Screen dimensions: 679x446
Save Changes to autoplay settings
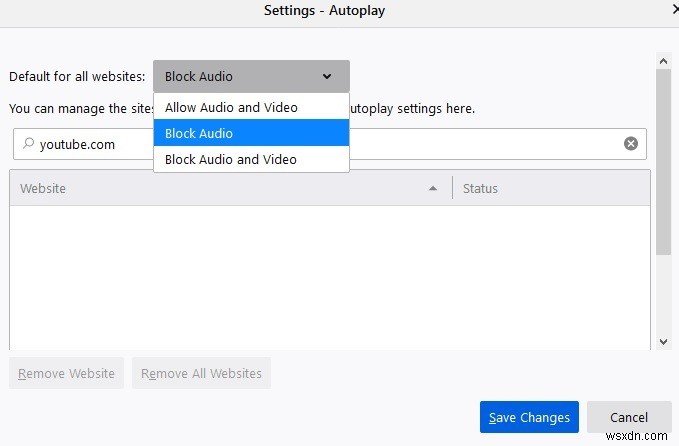point(529,417)
